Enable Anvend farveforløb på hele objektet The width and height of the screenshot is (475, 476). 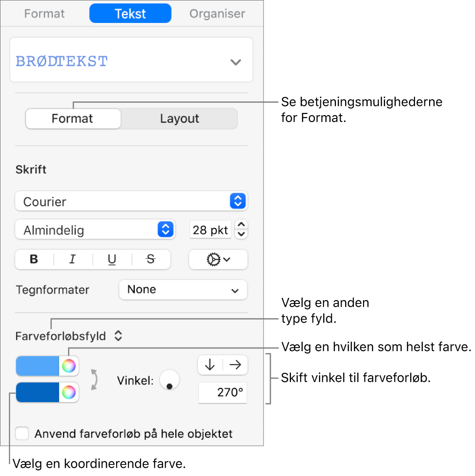pos(22,433)
